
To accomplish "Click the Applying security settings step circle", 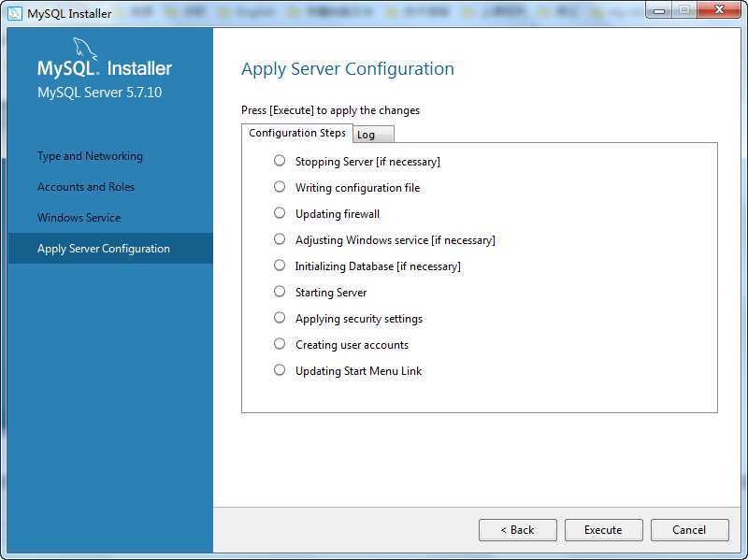I will tap(280, 318).
